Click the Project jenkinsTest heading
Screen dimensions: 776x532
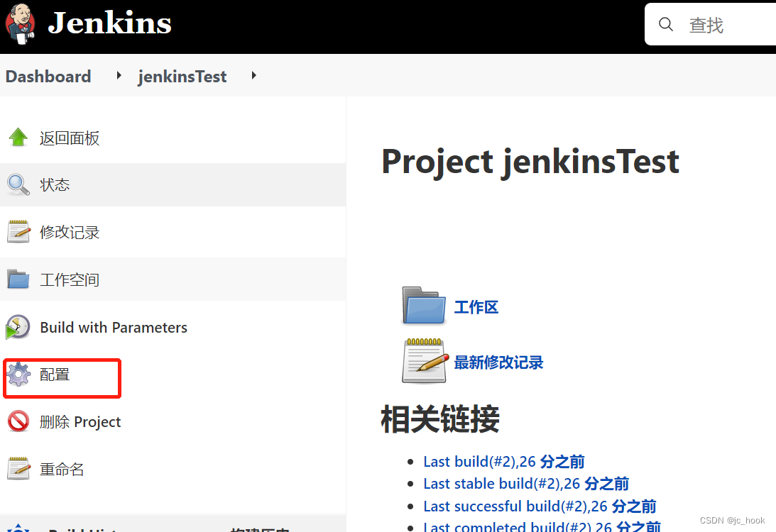point(530,162)
